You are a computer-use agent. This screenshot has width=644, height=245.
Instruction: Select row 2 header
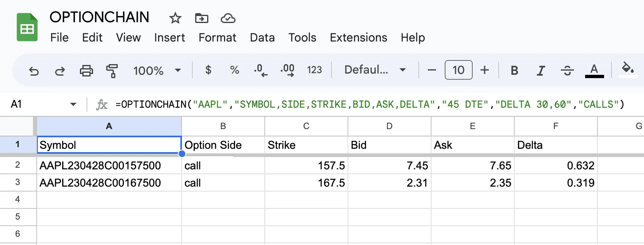18,165
